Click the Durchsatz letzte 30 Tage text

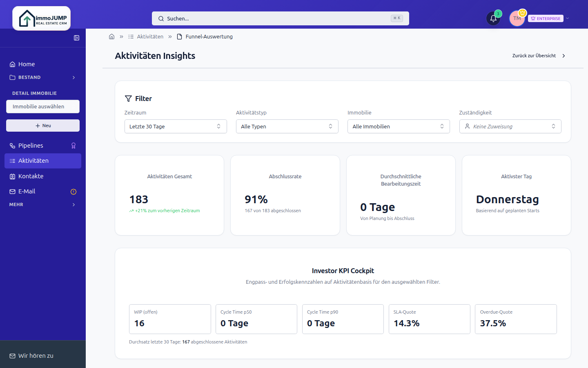click(x=188, y=342)
